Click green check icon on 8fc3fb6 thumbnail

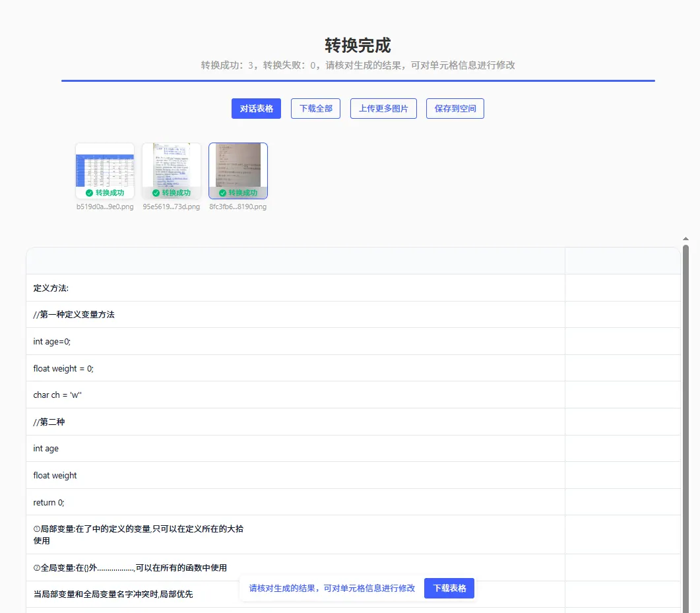pyautogui.click(x=222, y=193)
